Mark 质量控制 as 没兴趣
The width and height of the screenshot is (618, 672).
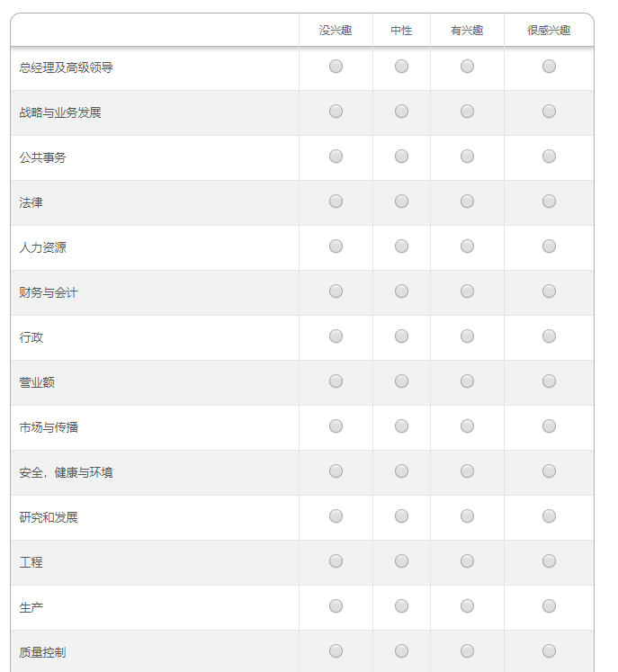[x=336, y=651]
